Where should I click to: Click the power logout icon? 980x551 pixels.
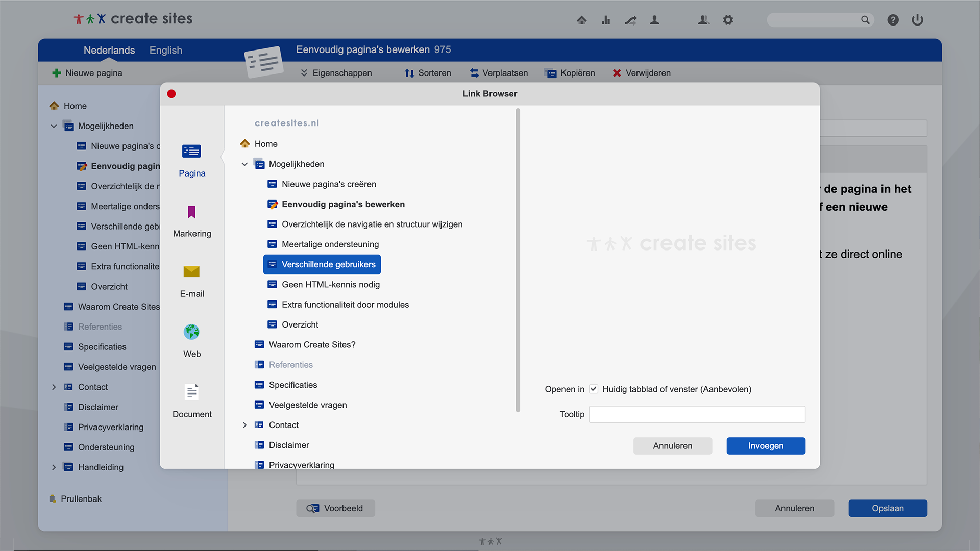917,20
